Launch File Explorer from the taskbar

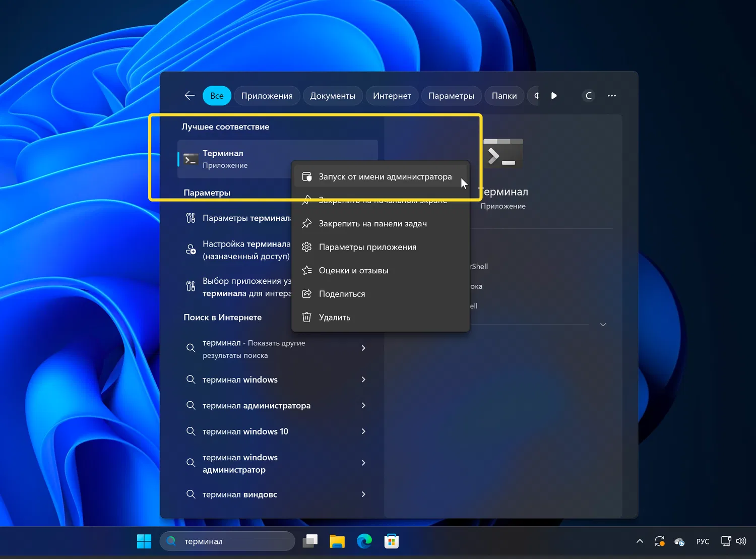pos(337,541)
